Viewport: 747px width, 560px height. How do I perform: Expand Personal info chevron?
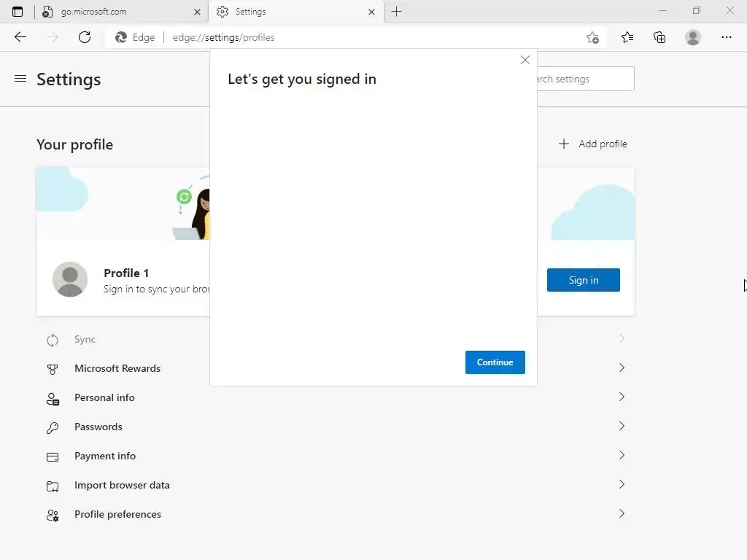(622, 397)
